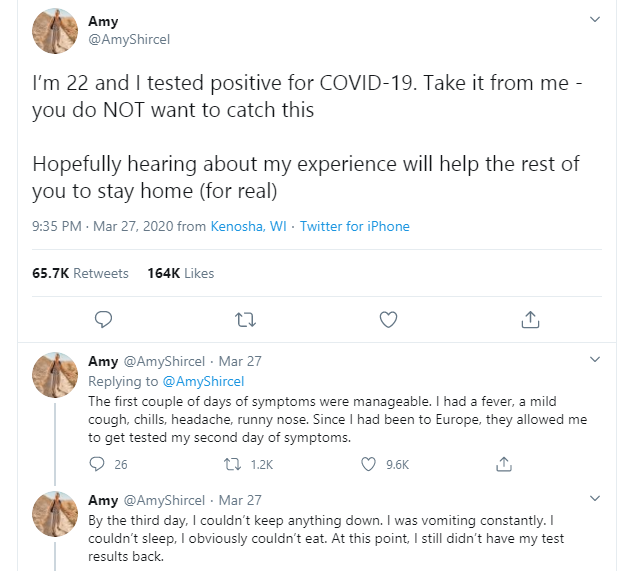Screen dimensions: 625x571
Task: Like the main COVID-19 tweet
Action: (389, 319)
